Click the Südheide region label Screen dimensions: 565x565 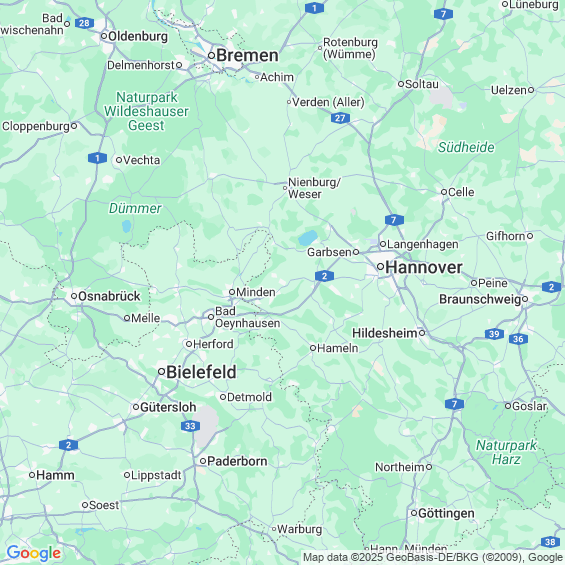tap(466, 147)
